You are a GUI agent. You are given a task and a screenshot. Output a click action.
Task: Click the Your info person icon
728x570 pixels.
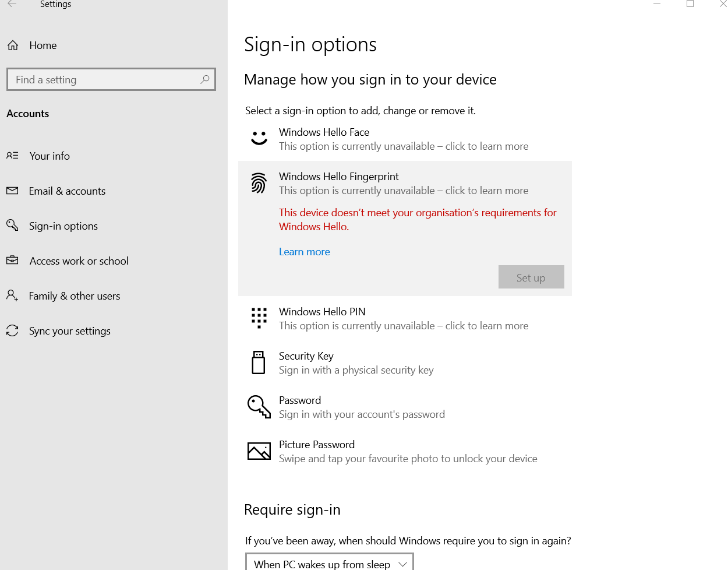click(12, 156)
